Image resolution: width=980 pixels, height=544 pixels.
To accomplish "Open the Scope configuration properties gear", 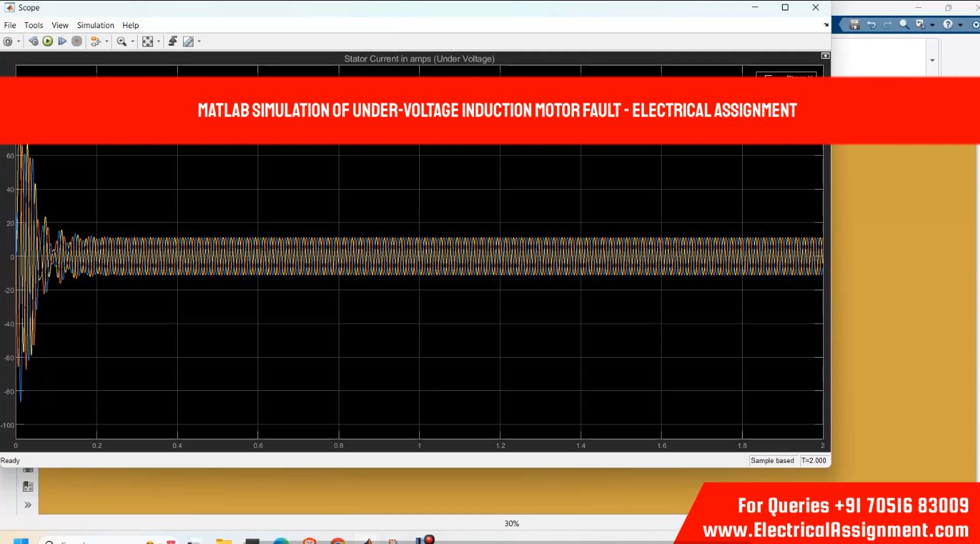I will pyautogui.click(x=8, y=41).
